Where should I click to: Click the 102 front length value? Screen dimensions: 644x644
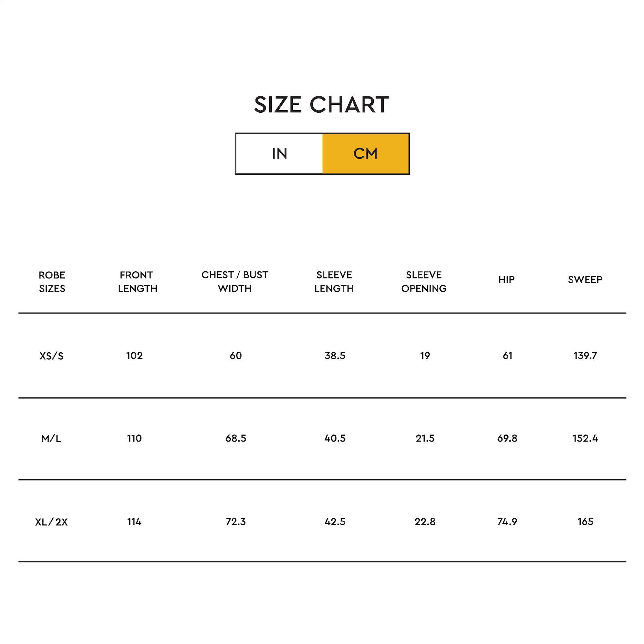(134, 356)
